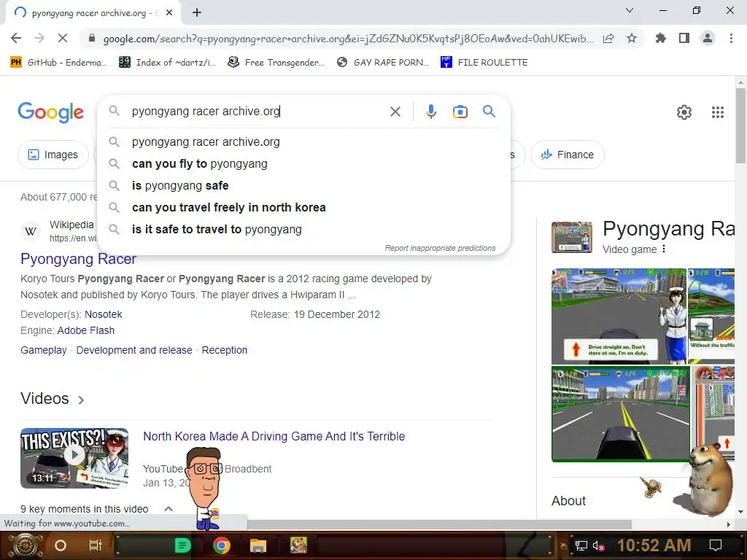Open the small Pyongyang Racer panel thumbnail

coord(572,237)
